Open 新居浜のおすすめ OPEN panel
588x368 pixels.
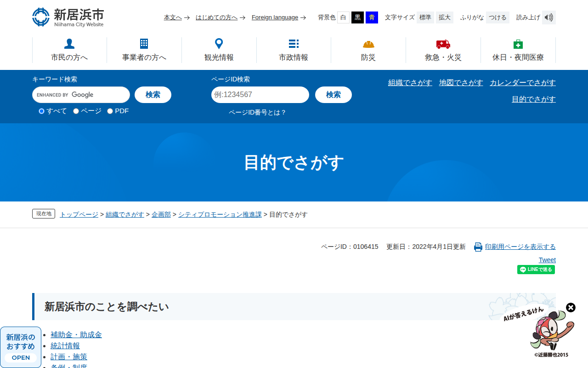21,347
